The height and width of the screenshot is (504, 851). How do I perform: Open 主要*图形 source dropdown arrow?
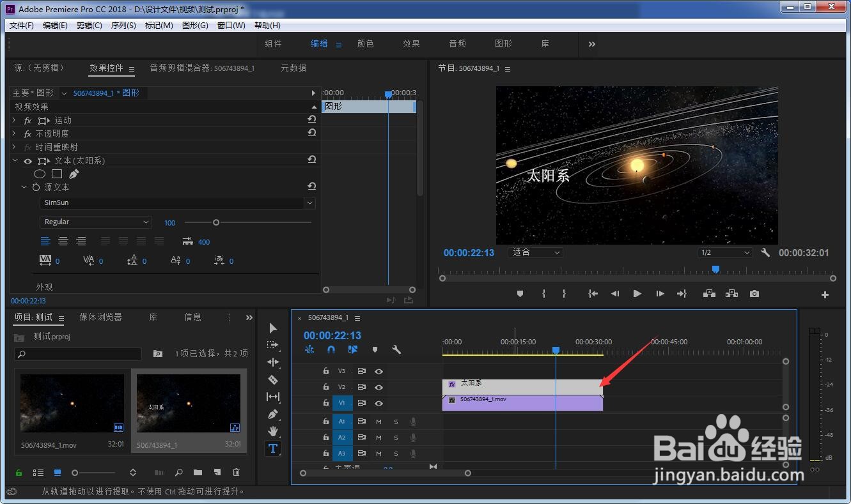click(63, 93)
